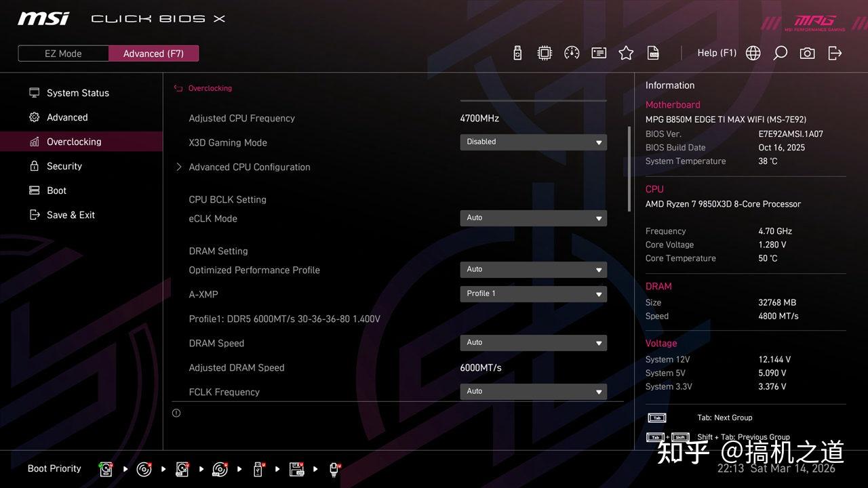Click the System 5V reading 5.090 V
The height and width of the screenshot is (488, 868).
(x=772, y=373)
